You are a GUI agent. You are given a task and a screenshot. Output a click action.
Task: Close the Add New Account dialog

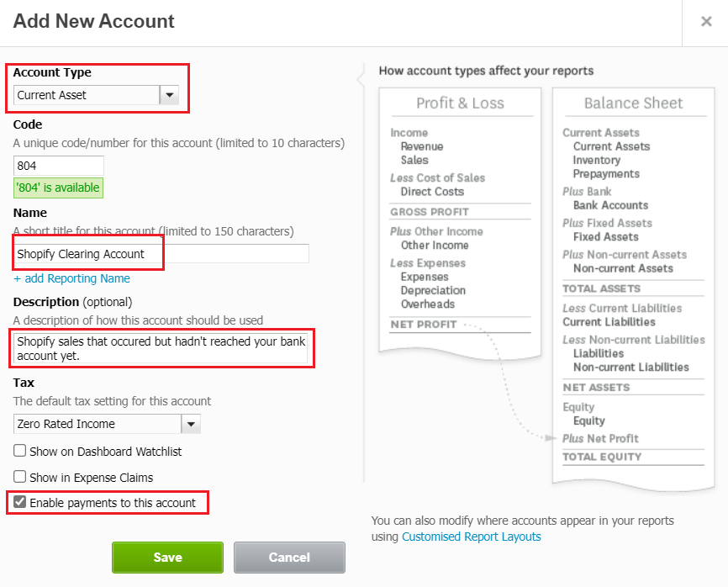(x=706, y=22)
